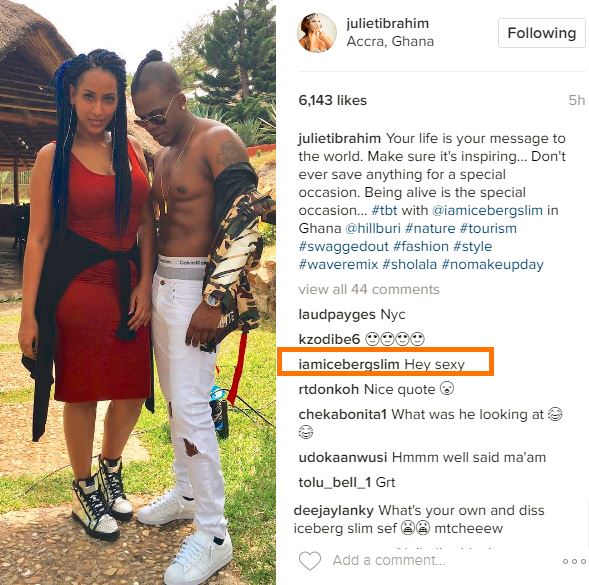Open the #waveremix hashtag

click(338, 265)
